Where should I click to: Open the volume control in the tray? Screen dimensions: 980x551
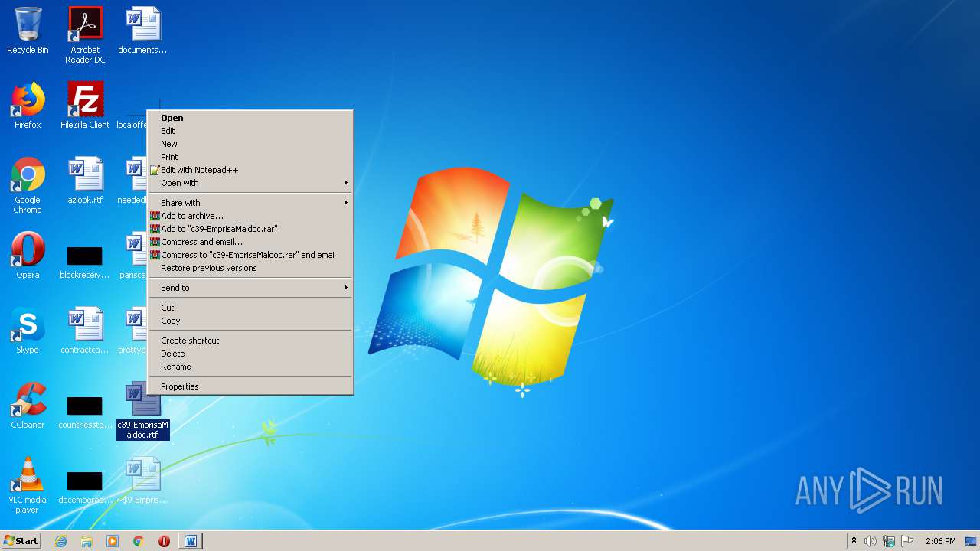point(871,541)
